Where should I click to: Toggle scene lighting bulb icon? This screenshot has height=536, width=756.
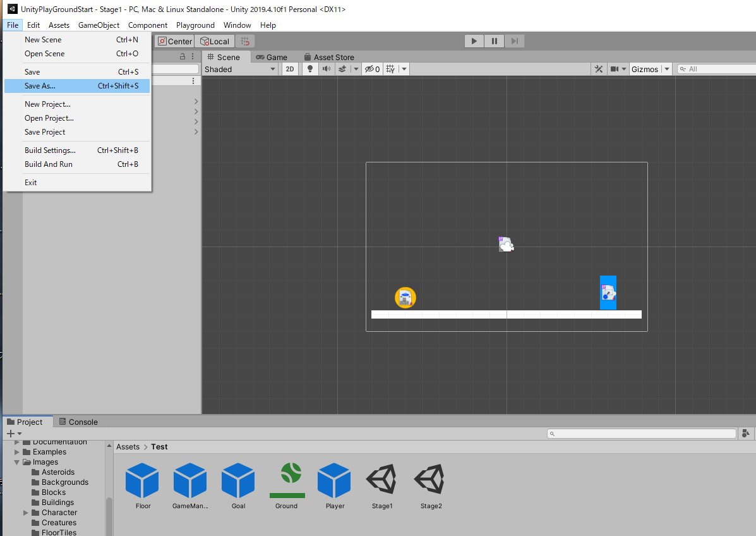pos(310,69)
